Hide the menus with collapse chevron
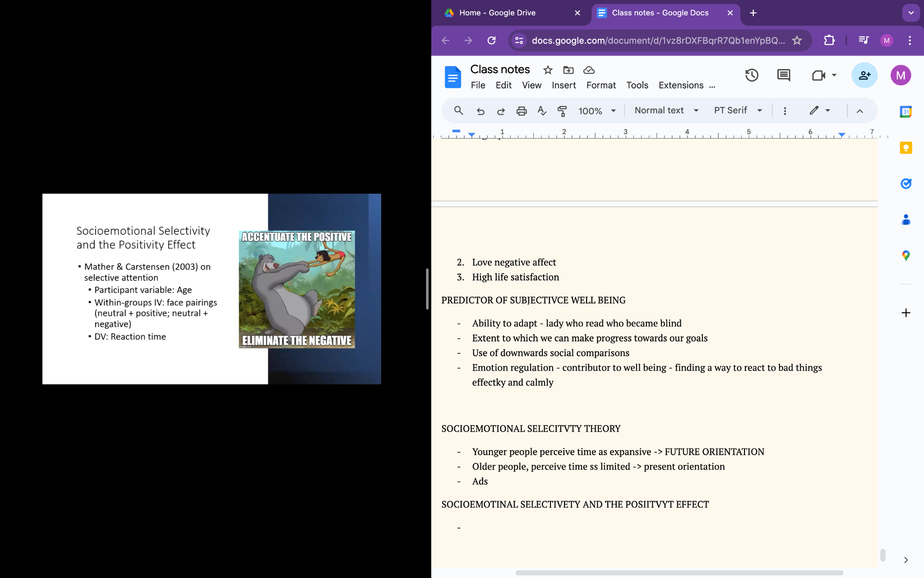This screenshot has height=578, width=924. (859, 111)
